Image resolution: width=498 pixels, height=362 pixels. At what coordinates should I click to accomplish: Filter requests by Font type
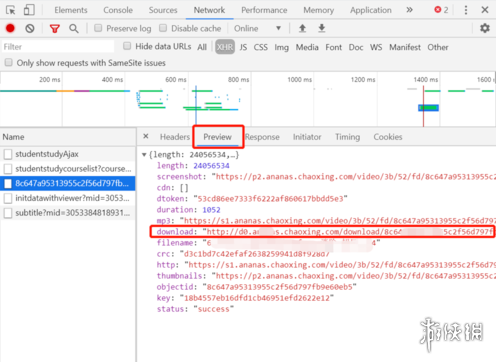(x=334, y=47)
